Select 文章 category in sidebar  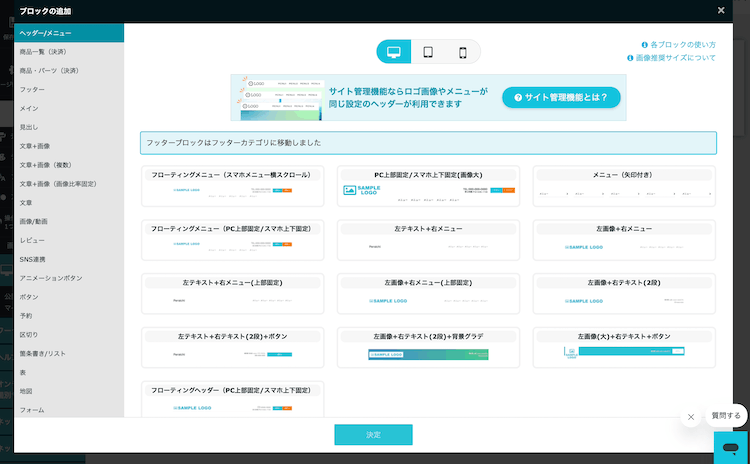click(x=69, y=203)
